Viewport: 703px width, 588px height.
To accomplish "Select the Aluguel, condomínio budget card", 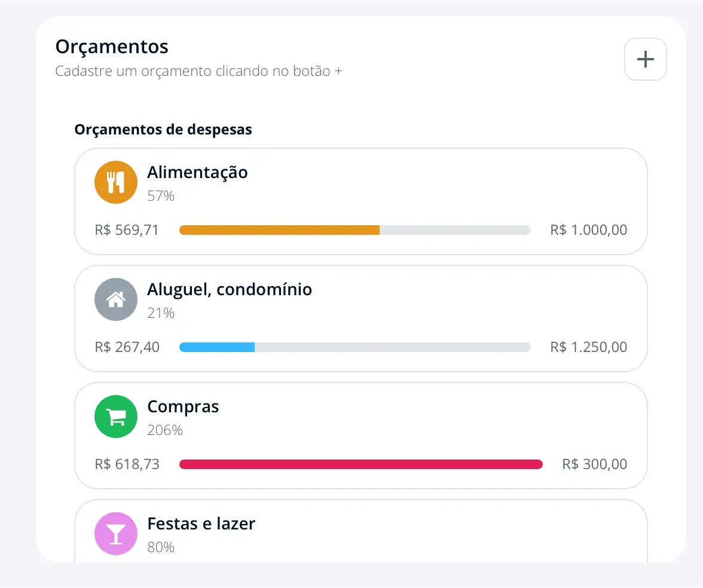I will click(x=360, y=318).
